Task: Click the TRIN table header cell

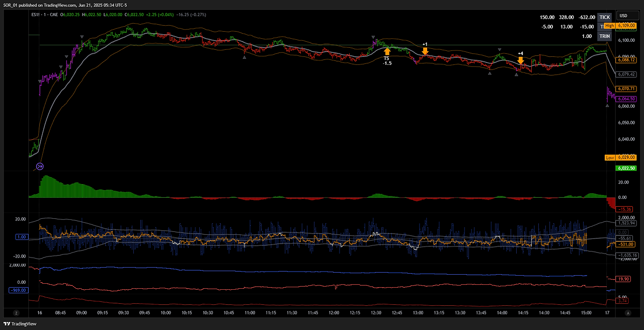Action: tap(604, 36)
